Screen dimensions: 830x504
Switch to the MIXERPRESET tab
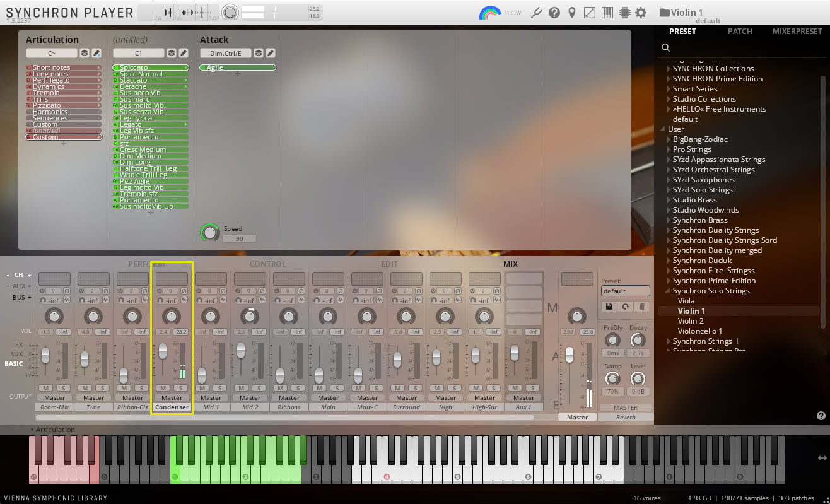pyautogui.click(x=797, y=31)
